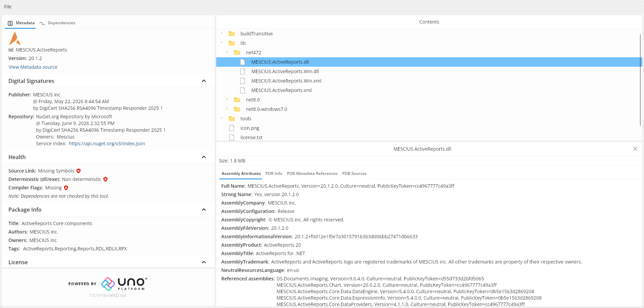Collapse the Digital Signatures section
The width and height of the screenshot is (644, 308).
point(204,81)
